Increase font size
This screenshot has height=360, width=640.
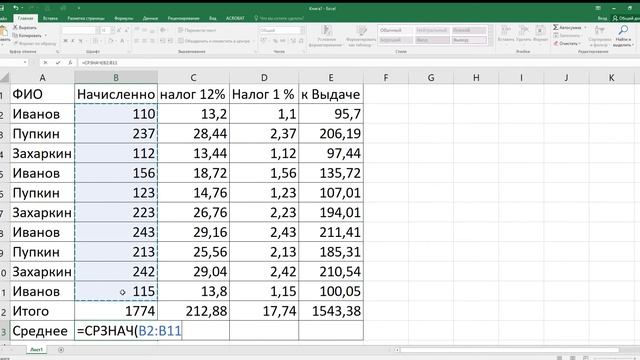(x=119, y=30)
